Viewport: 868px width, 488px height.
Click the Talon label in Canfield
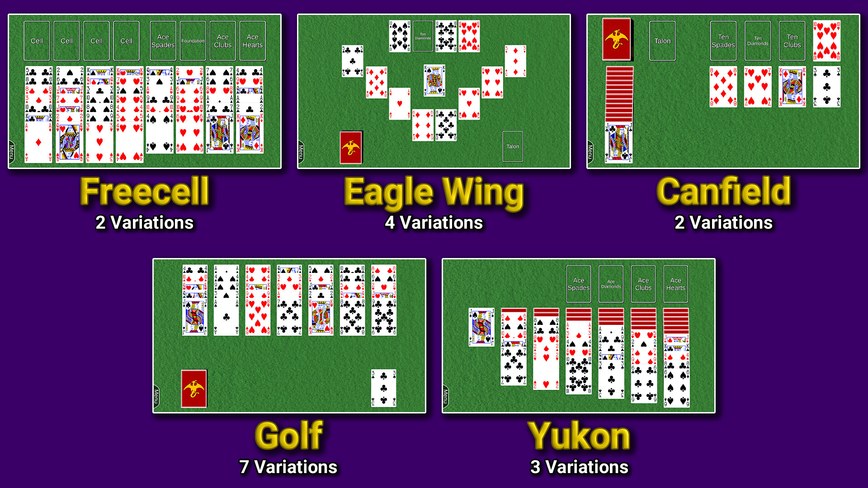pos(662,41)
